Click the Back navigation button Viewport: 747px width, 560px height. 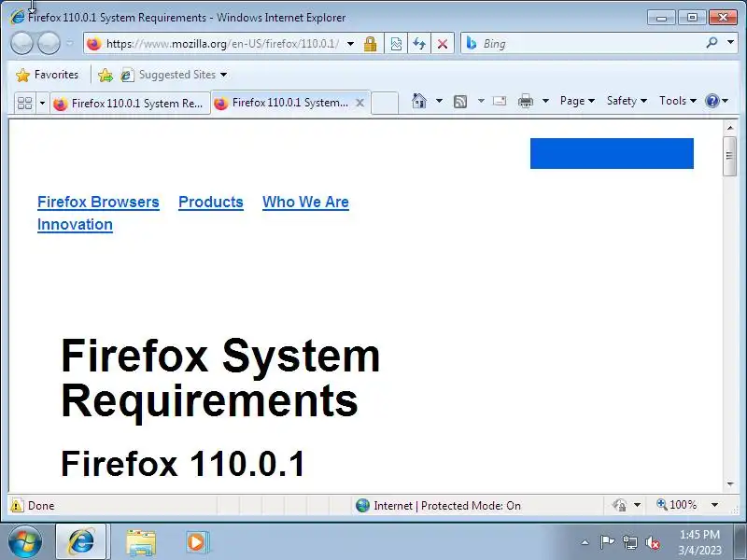21,43
